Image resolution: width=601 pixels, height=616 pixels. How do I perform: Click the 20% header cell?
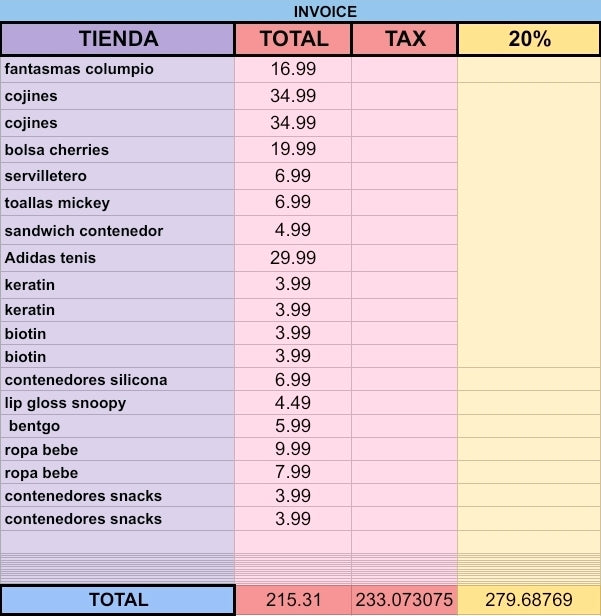[529, 39]
